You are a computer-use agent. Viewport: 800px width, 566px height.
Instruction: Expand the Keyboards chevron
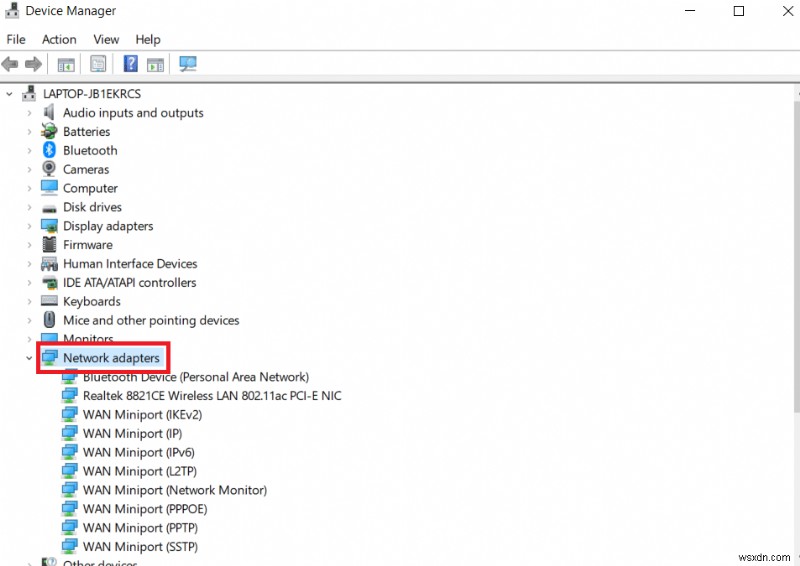(29, 302)
